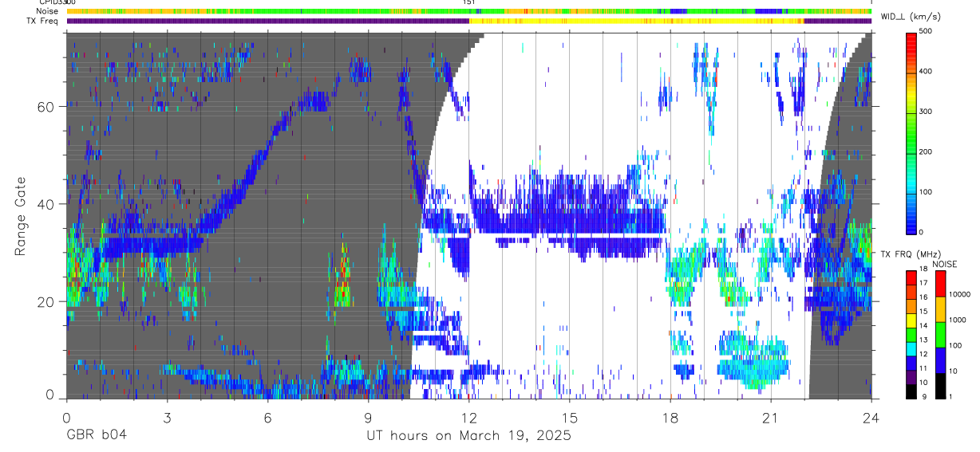This screenshot has width=980, height=452.
Task: Click the "20" tick on Range Gate axis
Action: click(x=46, y=301)
